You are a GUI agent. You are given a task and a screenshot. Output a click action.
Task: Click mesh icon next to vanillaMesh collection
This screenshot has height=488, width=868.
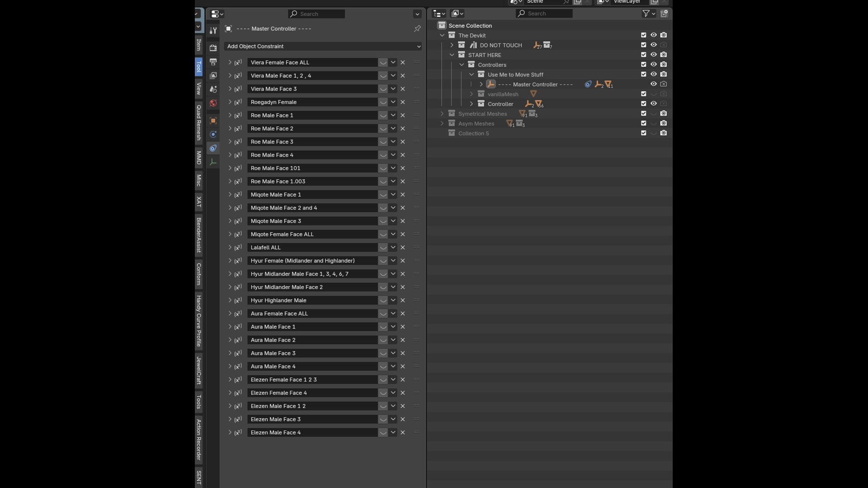[533, 94]
